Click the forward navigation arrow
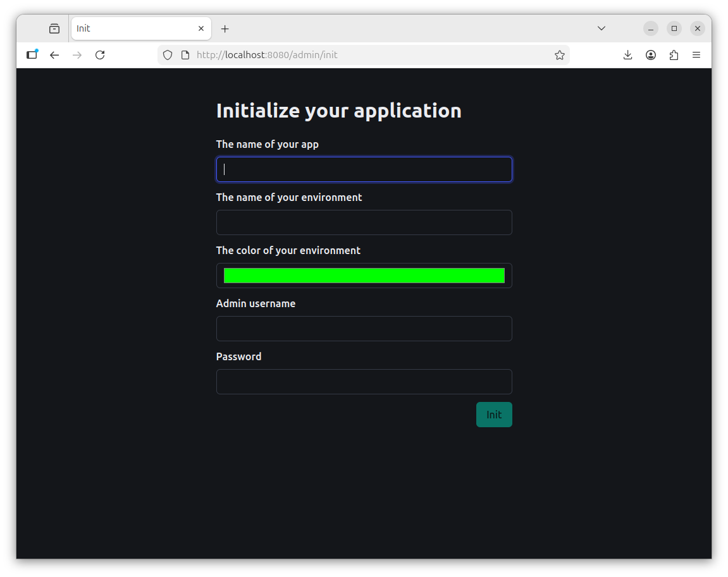Viewport: 728px width, 577px height. pos(77,55)
